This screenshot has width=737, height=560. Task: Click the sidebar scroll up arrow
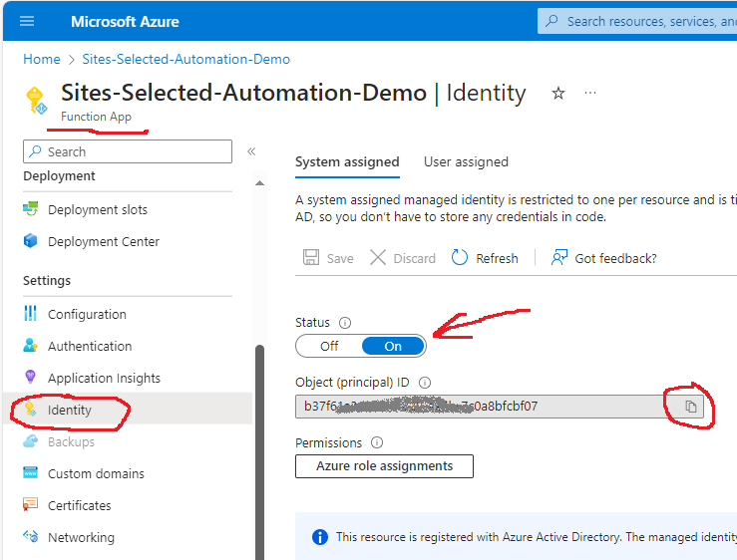click(259, 182)
